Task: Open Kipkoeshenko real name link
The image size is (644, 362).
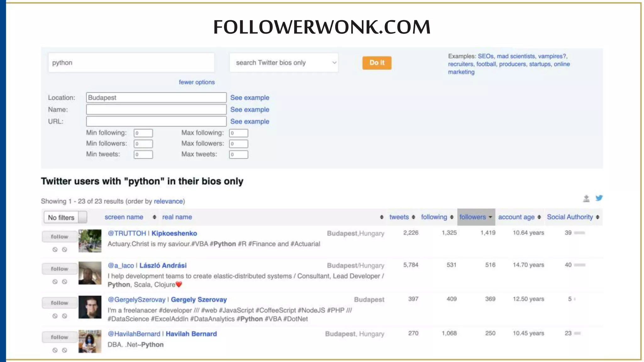Action: pyautogui.click(x=174, y=233)
